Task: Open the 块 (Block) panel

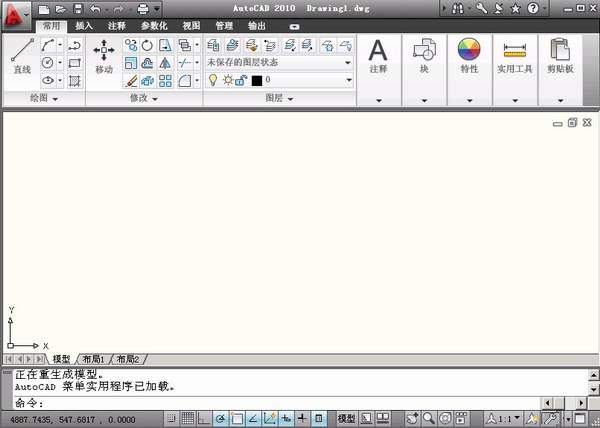Action: click(x=423, y=56)
